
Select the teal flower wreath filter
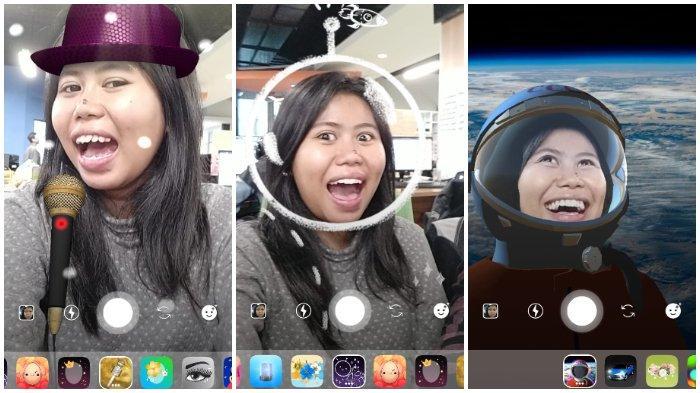157,372
